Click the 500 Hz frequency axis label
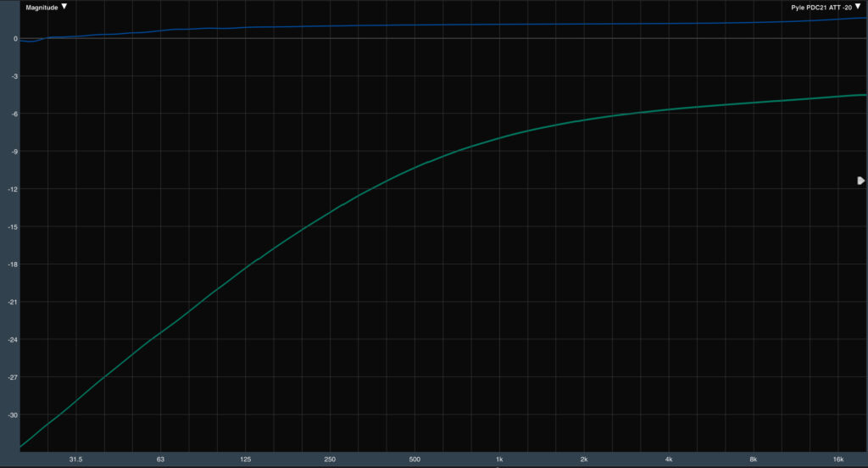This screenshot has width=868, height=468. (415, 460)
